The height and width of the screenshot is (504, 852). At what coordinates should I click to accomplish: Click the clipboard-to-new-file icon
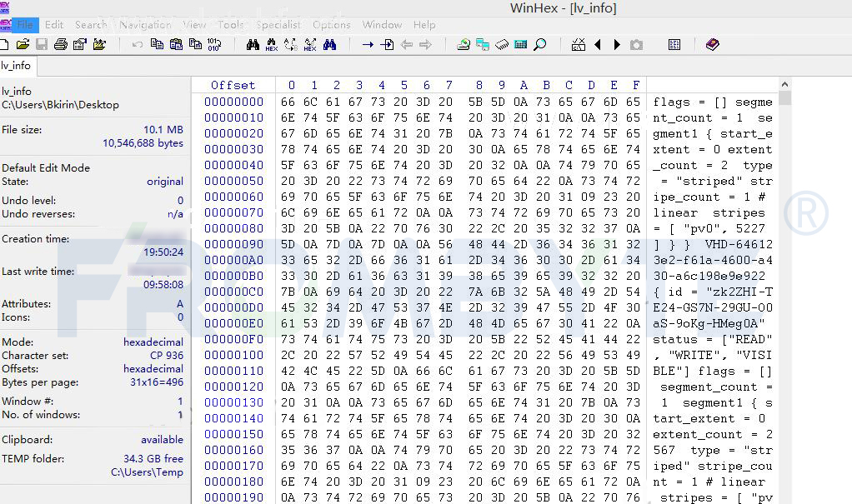click(x=195, y=44)
